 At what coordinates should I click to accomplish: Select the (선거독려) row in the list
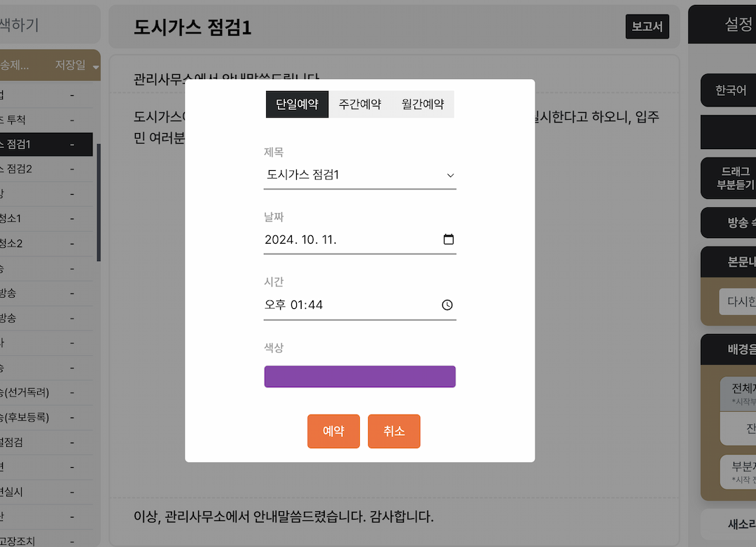46,393
